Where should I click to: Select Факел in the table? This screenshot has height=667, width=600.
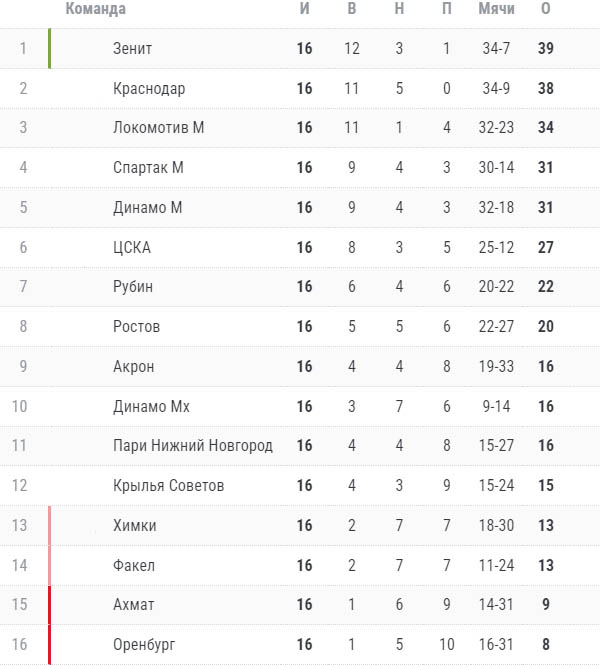[134, 566]
